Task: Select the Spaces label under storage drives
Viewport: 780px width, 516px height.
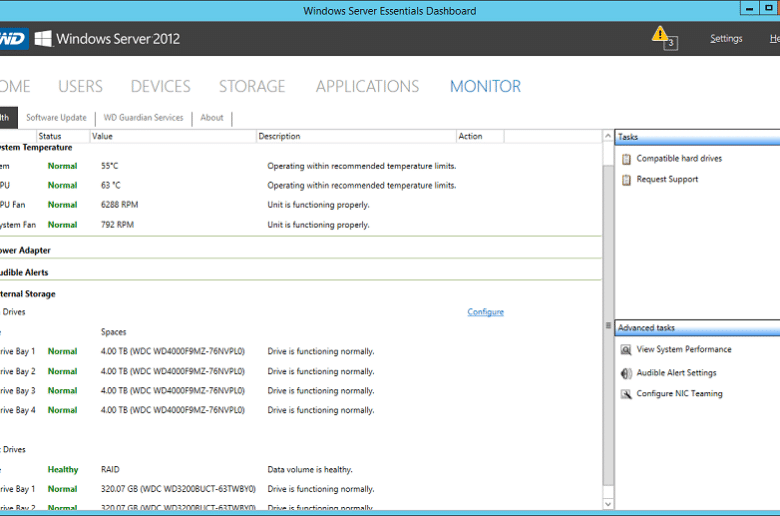Action: (113, 332)
